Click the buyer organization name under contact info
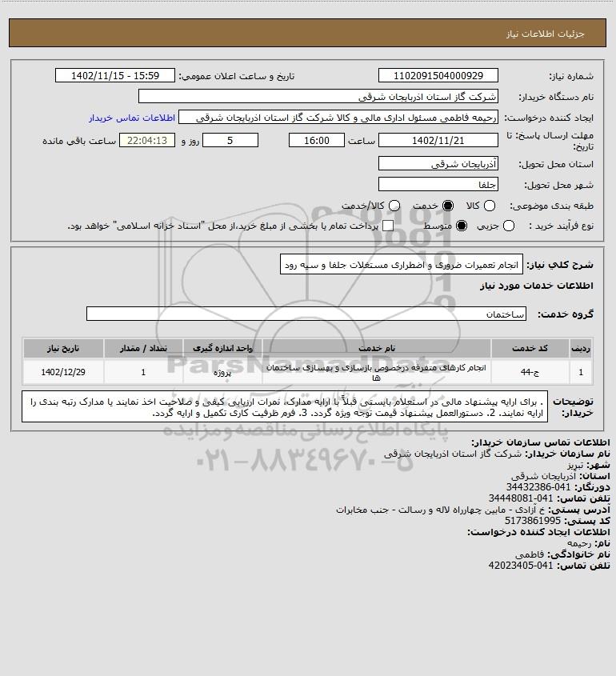The height and width of the screenshot is (676, 616). point(452,454)
